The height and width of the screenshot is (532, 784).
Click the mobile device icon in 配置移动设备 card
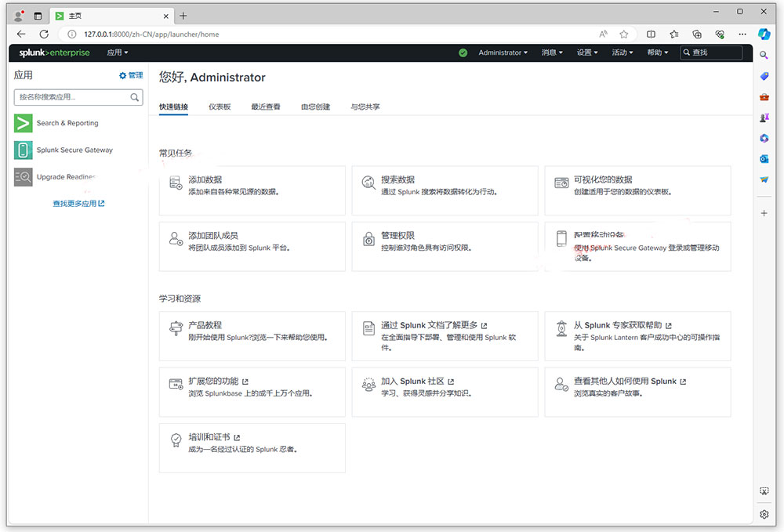pos(561,238)
